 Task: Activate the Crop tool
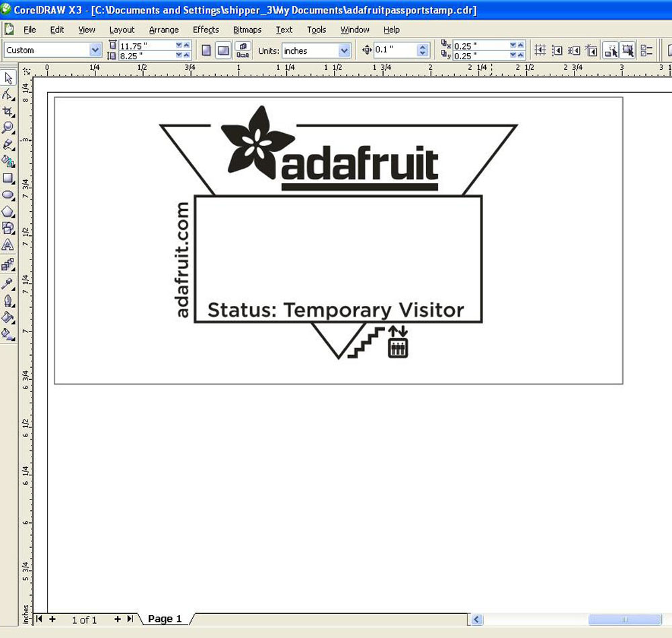[8, 112]
